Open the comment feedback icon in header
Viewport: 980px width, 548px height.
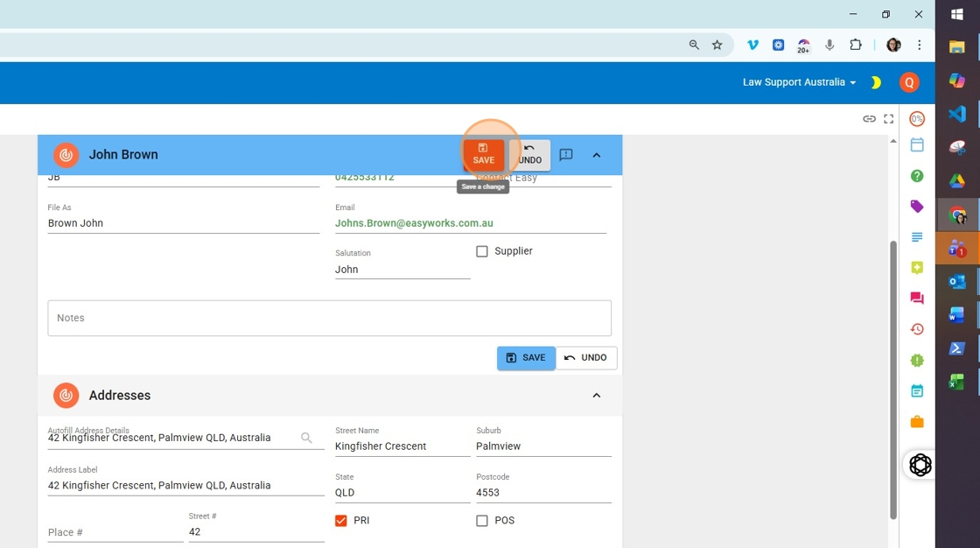coord(566,155)
